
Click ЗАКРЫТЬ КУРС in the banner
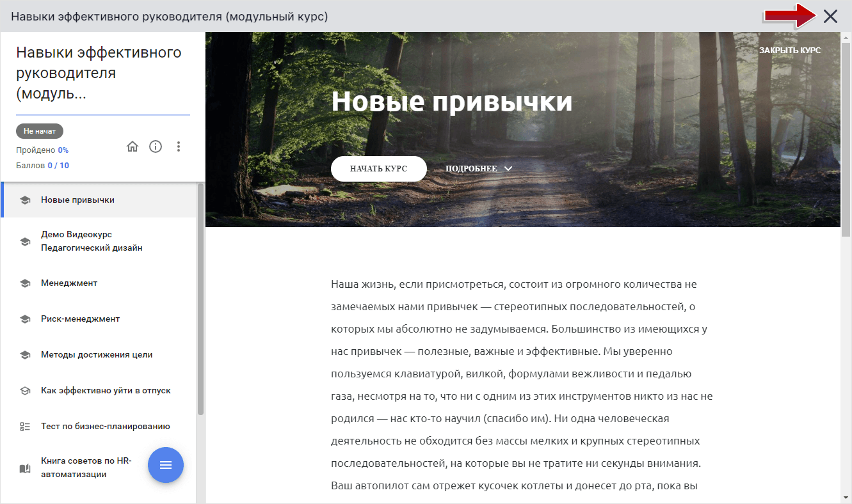(x=790, y=49)
